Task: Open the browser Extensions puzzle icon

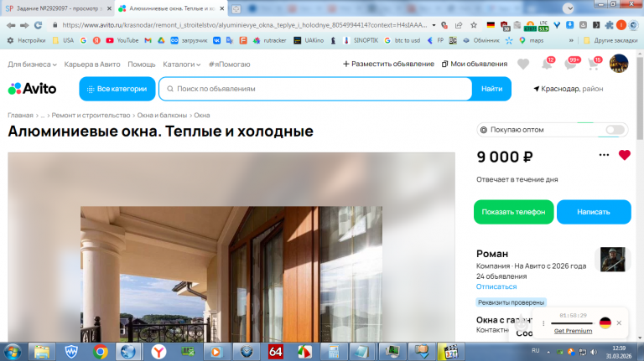Action: coord(609,25)
